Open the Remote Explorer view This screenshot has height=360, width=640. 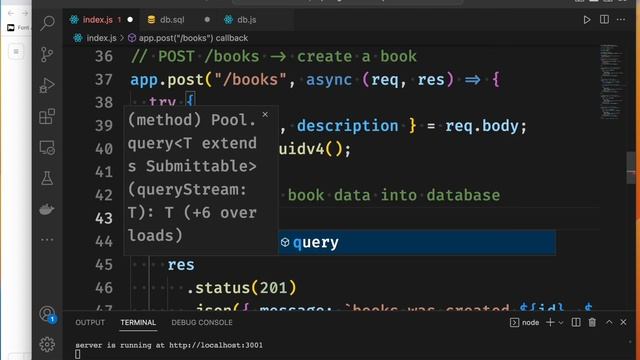47,147
